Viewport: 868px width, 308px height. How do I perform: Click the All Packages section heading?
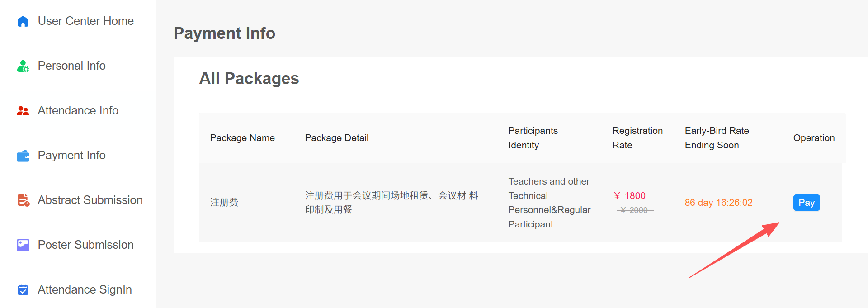[249, 78]
